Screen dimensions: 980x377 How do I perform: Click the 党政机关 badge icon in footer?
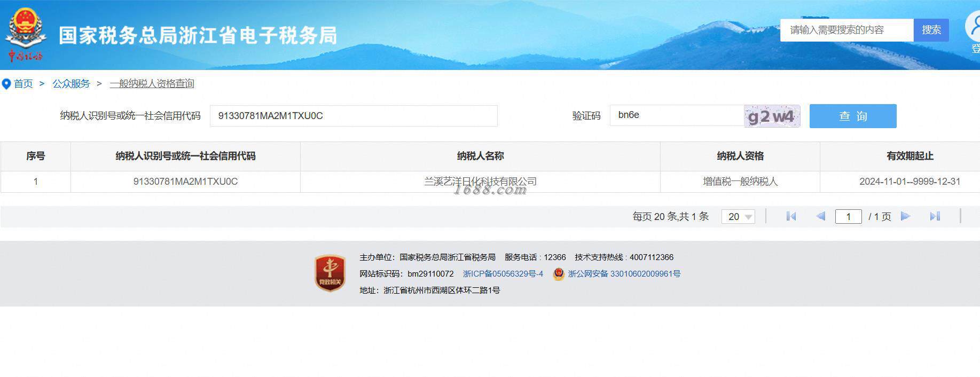pyautogui.click(x=330, y=273)
